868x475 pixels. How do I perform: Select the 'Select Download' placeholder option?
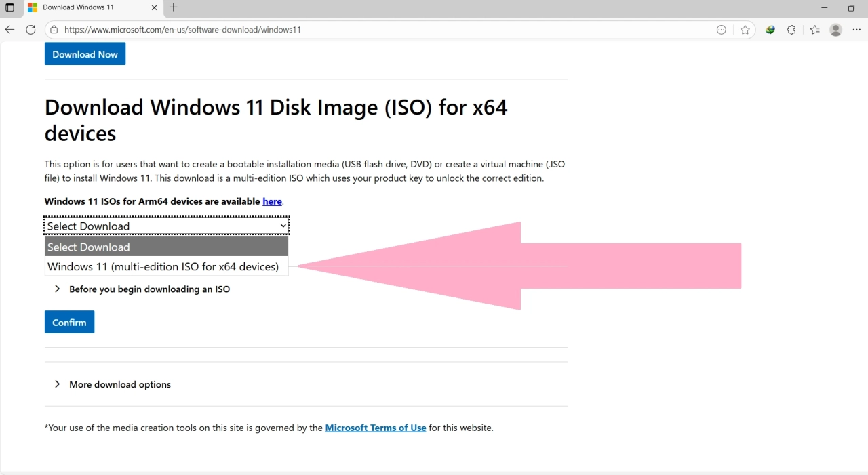coord(166,247)
